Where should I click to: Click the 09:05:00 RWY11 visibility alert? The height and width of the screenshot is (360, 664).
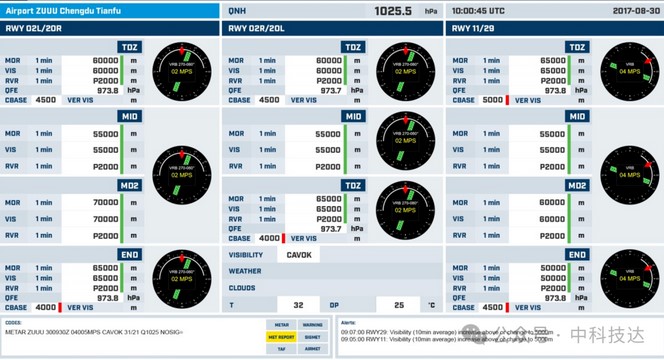tap(447, 339)
